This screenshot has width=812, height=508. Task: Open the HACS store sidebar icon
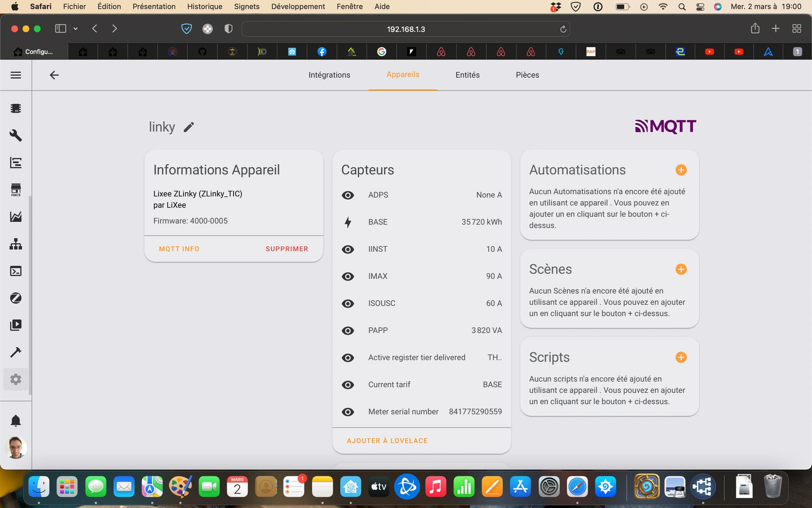[16, 190]
